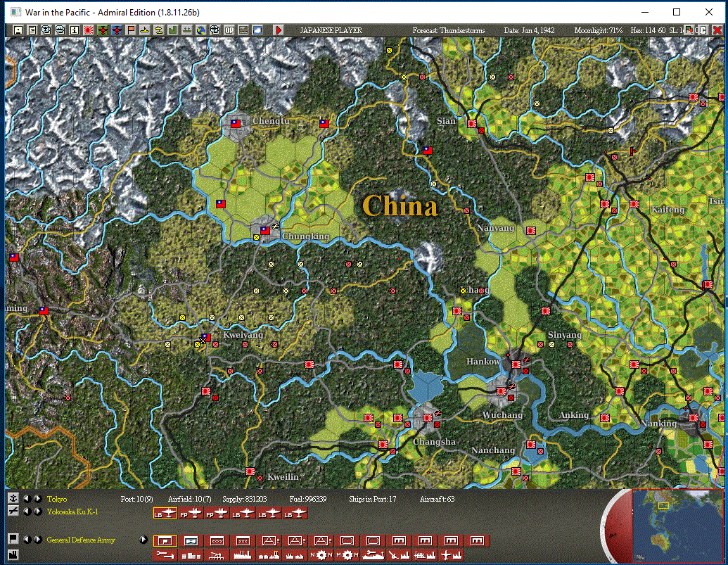Go to previous base using arrow before Tokyo
Viewport: 728px width, 565px height.
(x=27, y=499)
